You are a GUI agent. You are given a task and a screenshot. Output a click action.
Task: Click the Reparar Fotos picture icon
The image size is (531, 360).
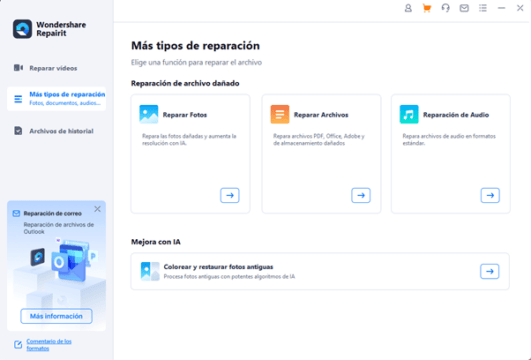coord(149,114)
